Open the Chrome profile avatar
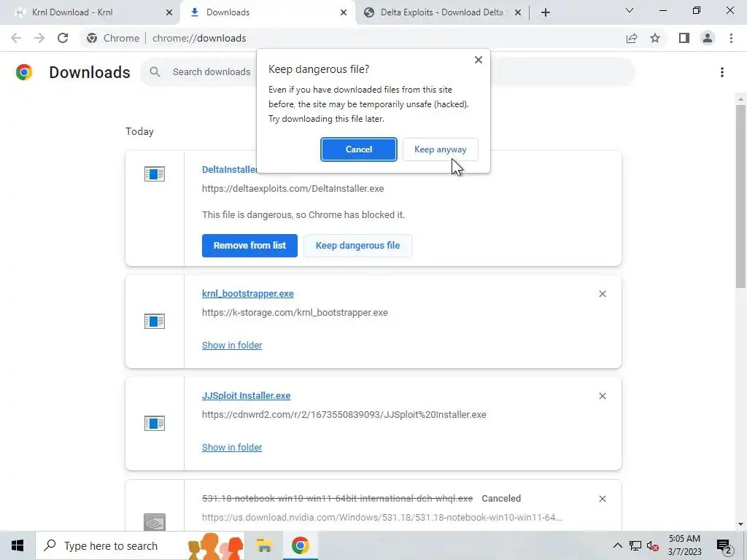The height and width of the screenshot is (560, 747). [x=708, y=38]
